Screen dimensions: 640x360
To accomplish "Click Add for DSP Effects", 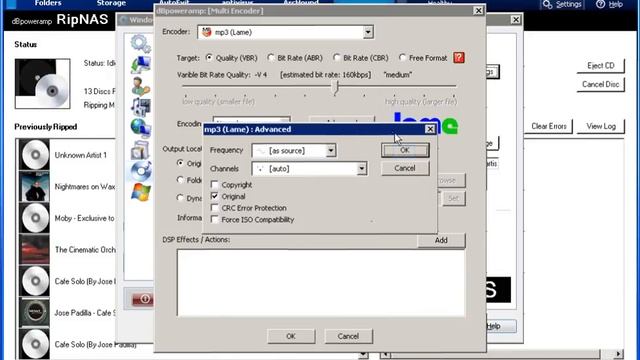I will (x=441, y=240).
